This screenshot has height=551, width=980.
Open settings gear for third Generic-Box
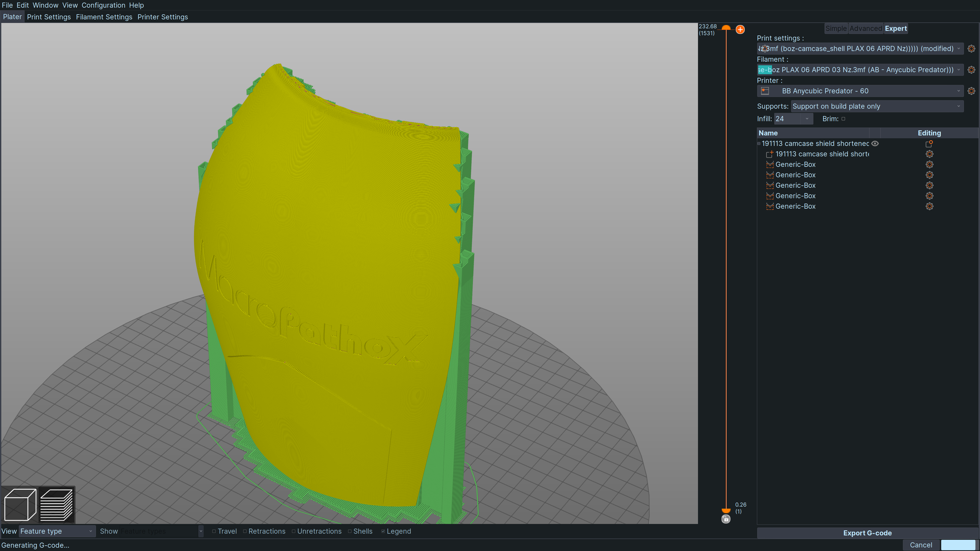point(929,185)
